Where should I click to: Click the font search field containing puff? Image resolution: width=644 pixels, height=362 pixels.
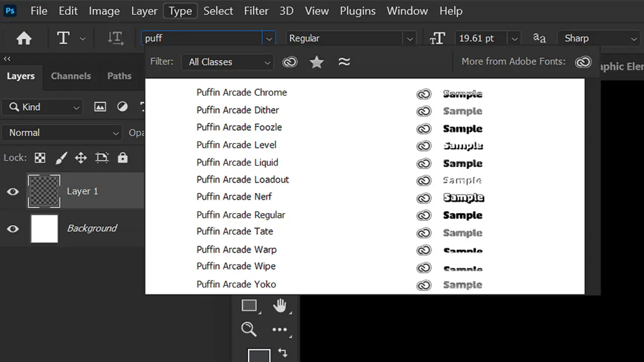tap(202, 38)
